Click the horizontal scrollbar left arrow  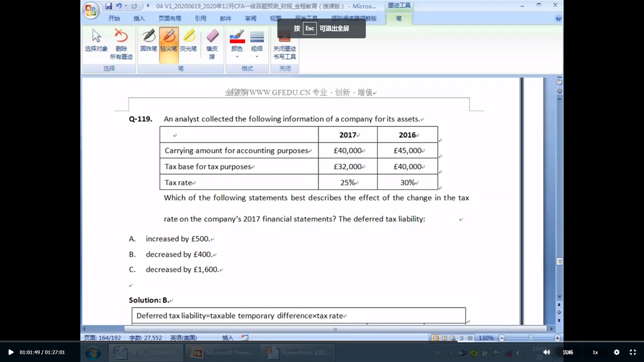85,329
